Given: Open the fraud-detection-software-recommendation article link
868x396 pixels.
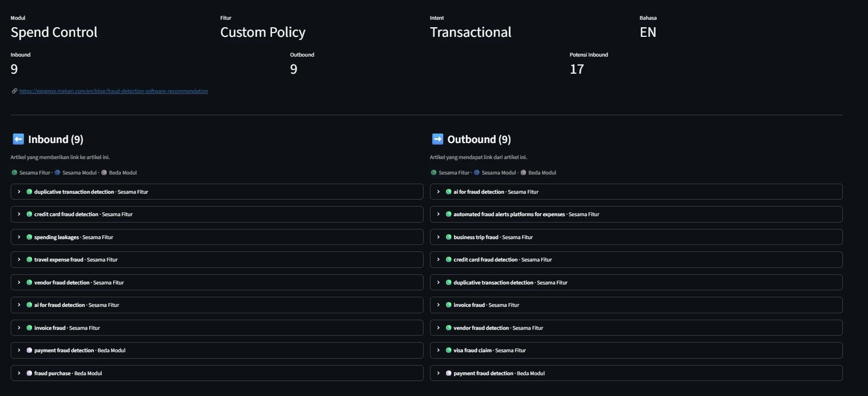Looking at the screenshot, I should (114, 91).
